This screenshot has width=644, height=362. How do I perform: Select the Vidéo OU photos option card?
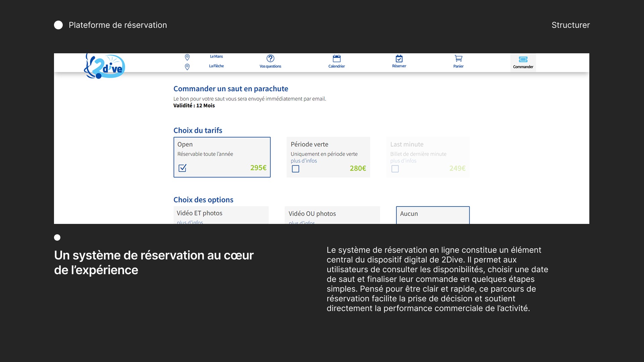pos(332,214)
